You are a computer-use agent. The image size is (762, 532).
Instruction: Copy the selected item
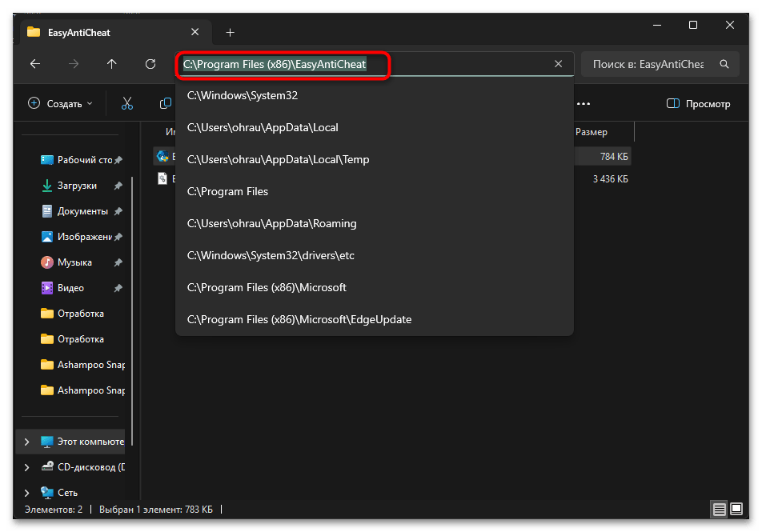coord(165,103)
